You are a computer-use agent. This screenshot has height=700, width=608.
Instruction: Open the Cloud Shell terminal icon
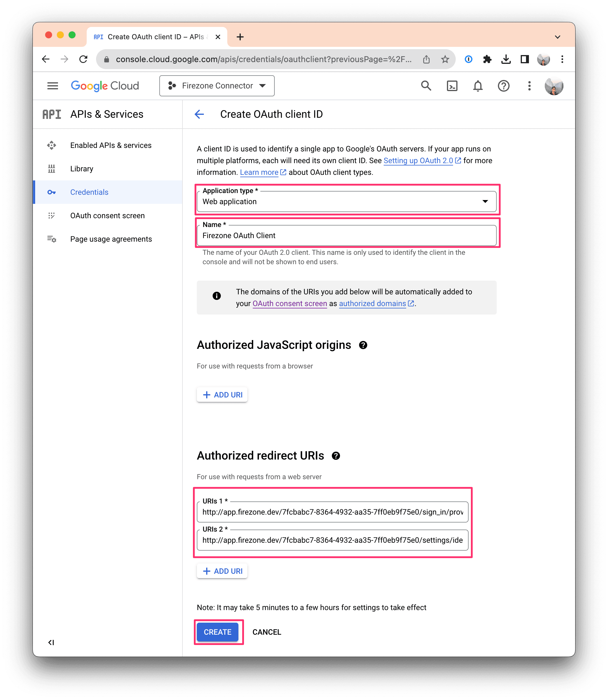pyautogui.click(x=452, y=86)
